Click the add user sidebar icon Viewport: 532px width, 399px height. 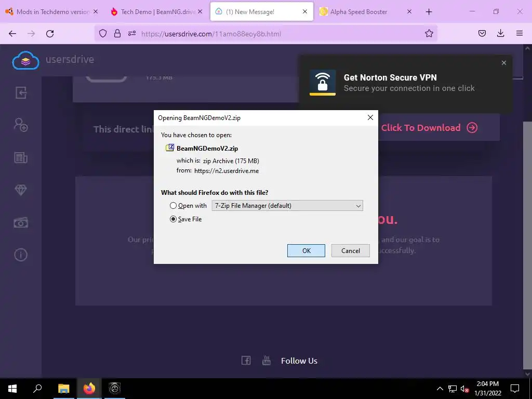pos(21,125)
